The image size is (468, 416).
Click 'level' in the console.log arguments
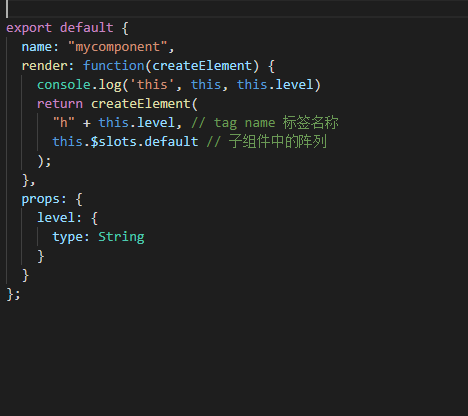tap(294, 84)
